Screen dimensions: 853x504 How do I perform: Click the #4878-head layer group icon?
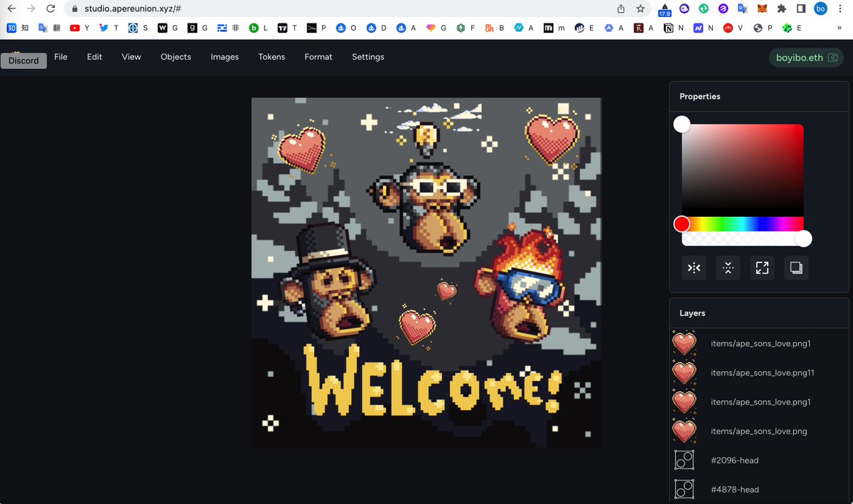[x=684, y=489]
